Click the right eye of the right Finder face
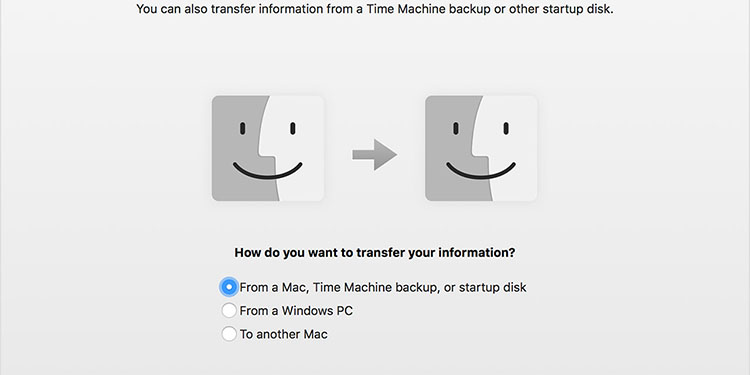This screenshot has height=375, width=750. click(x=506, y=128)
